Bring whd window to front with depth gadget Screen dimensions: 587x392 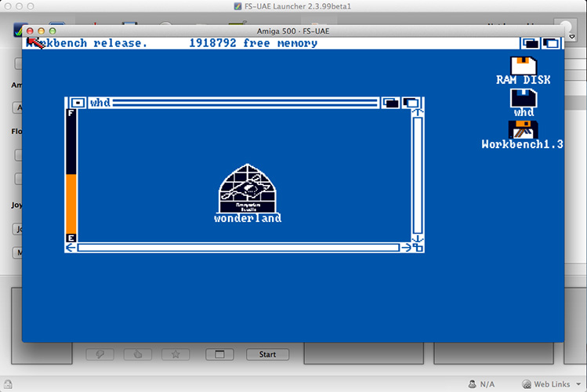[x=411, y=103]
